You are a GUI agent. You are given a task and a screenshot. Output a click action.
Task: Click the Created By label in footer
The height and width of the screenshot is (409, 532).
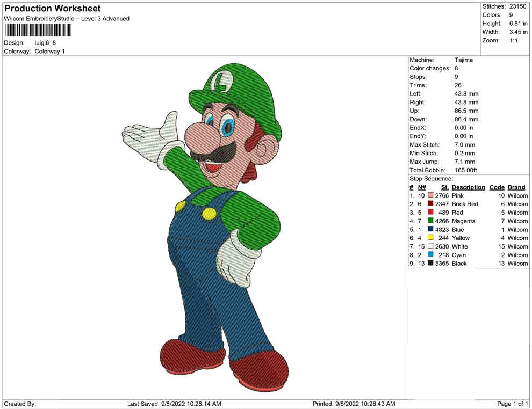20,404
